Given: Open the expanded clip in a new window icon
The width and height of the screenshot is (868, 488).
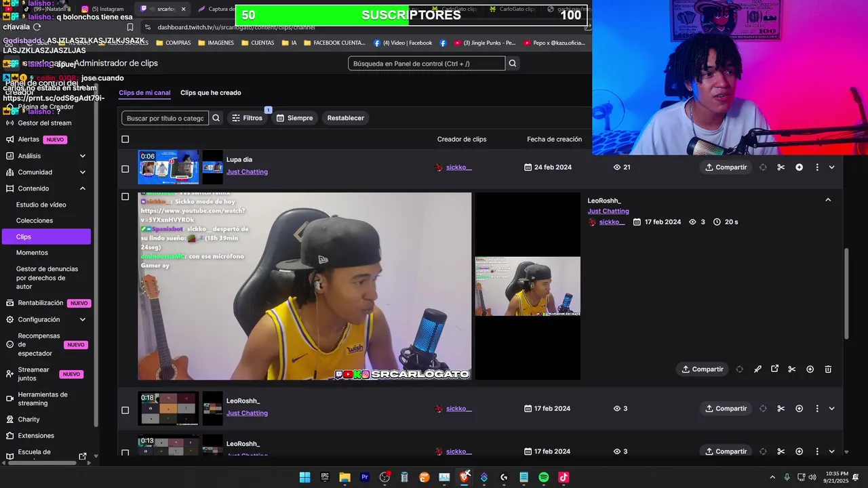Looking at the screenshot, I should [x=774, y=369].
